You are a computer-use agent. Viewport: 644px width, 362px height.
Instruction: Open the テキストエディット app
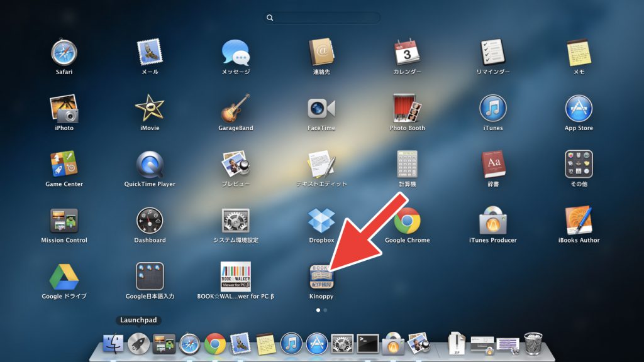click(x=321, y=164)
